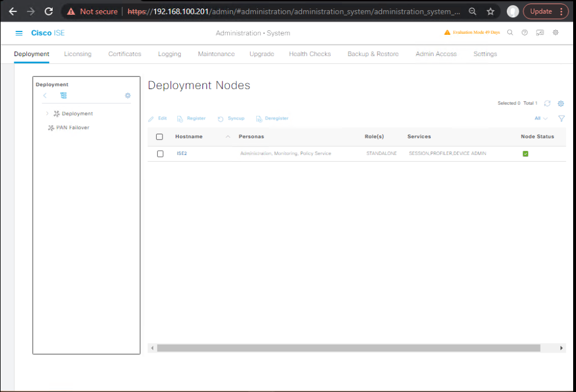Image resolution: width=576 pixels, height=392 pixels.
Task: Click the Edit button
Action: 158,118
